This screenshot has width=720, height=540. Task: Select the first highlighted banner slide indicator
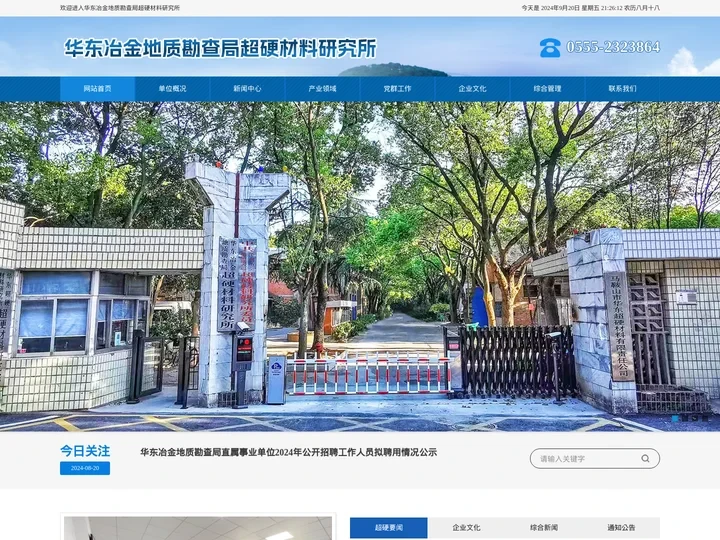pyautogui.click(x=675, y=418)
